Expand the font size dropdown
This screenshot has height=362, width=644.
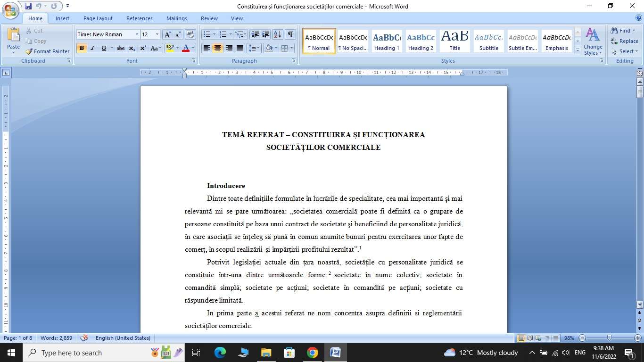click(157, 34)
